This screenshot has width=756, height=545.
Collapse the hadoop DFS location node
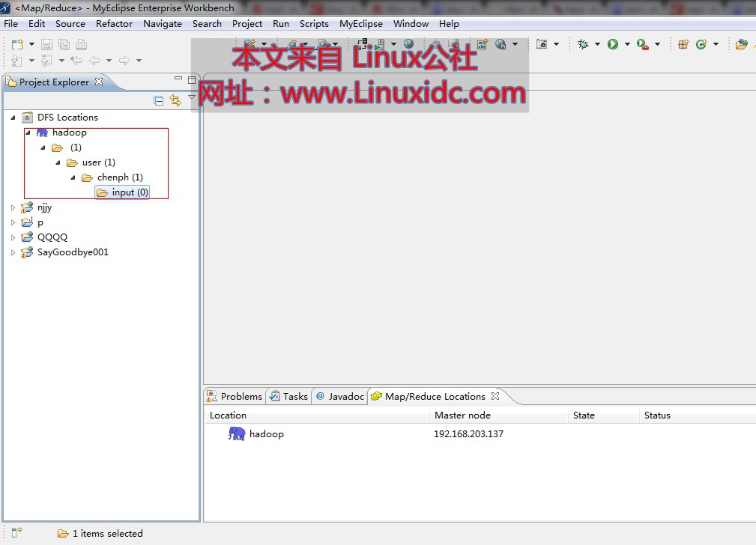pyautogui.click(x=28, y=132)
